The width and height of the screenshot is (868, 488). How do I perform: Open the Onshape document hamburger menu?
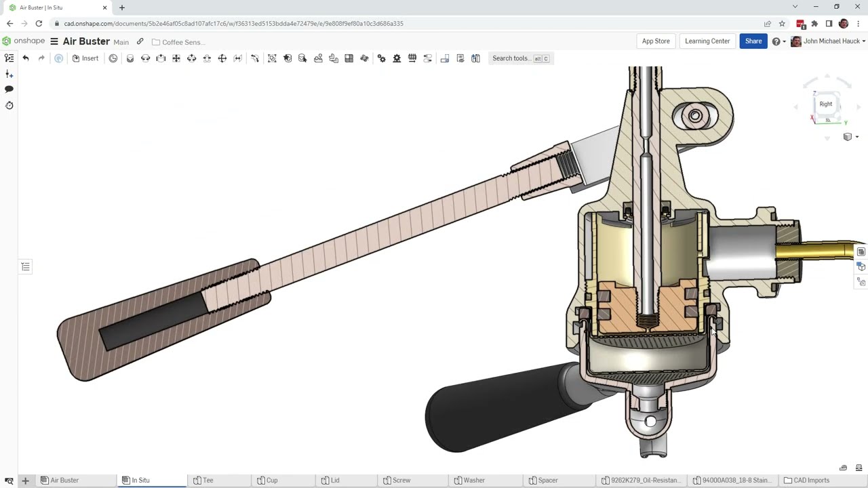pyautogui.click(x=54, y=41)
